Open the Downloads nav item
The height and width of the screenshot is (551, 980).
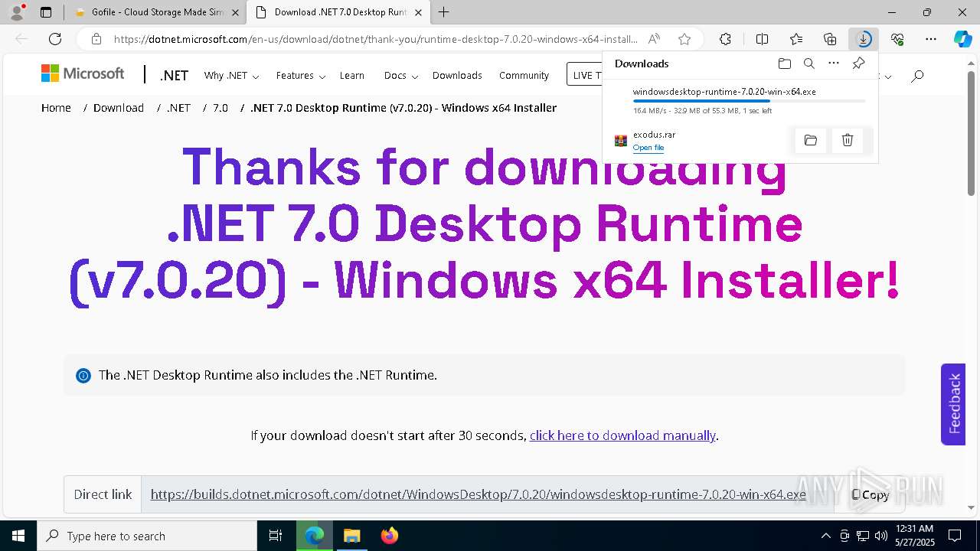click(x=457, y=75)
